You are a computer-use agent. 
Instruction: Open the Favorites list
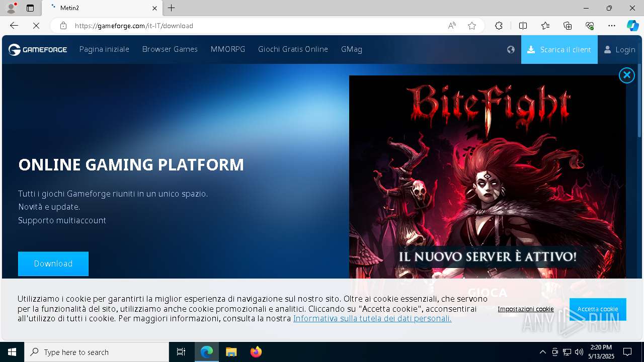point(545,26)
